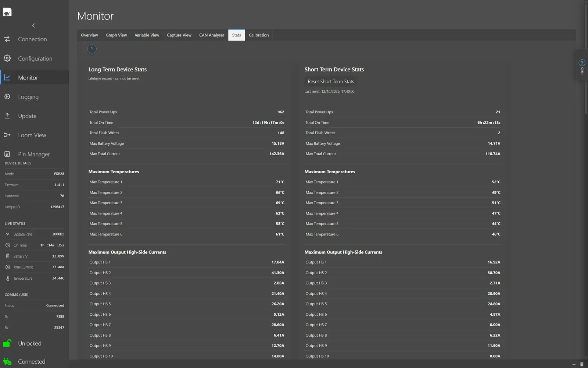588x368 pixels.
Task: Switch to the Capture View tab
Action: click(x=179, y=35)
